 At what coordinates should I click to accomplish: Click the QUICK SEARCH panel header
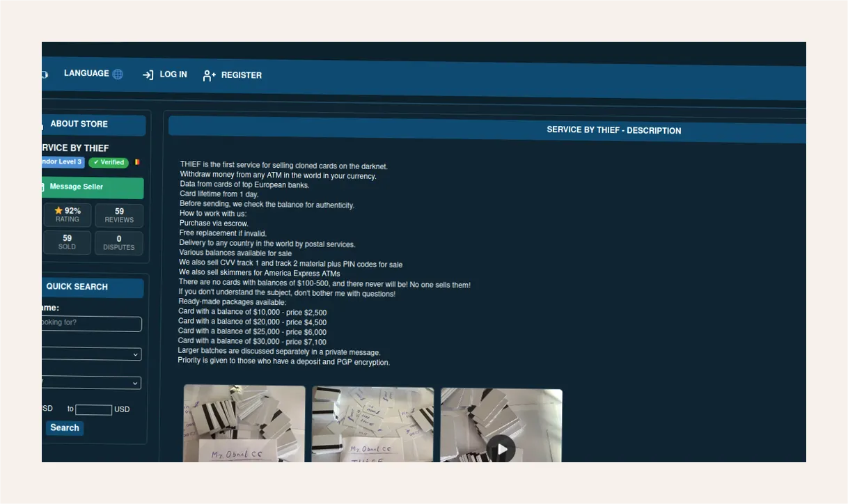click(93, 288)
